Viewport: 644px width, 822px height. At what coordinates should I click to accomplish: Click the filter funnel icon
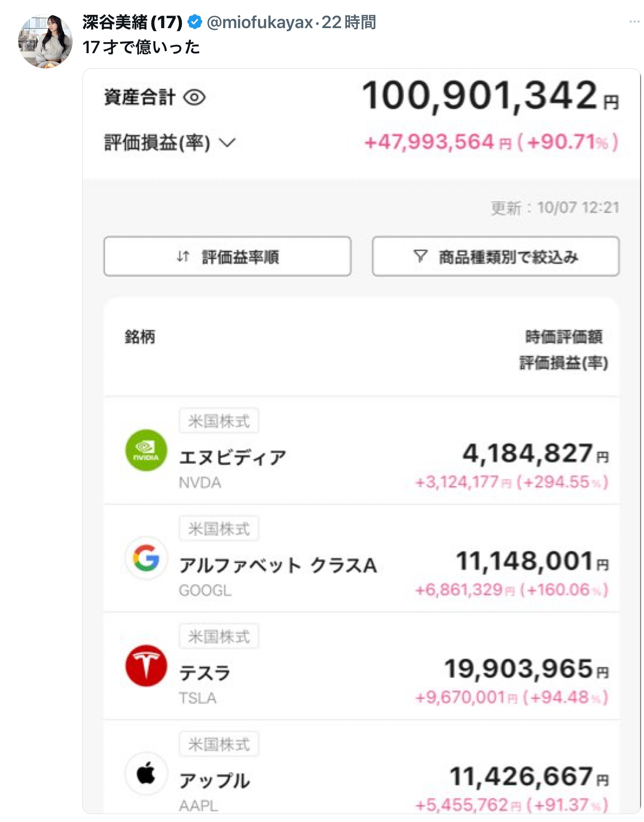[x=420, y=256]
